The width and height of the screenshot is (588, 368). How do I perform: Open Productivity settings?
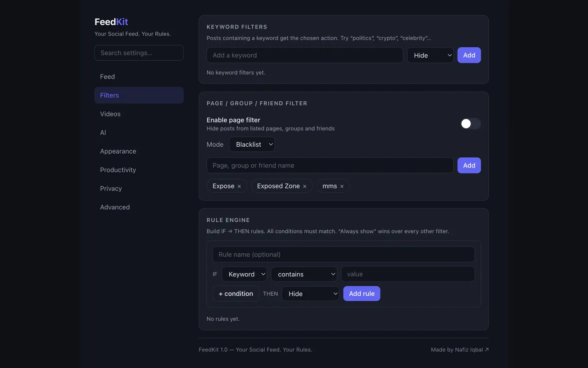tap(139, 170)
